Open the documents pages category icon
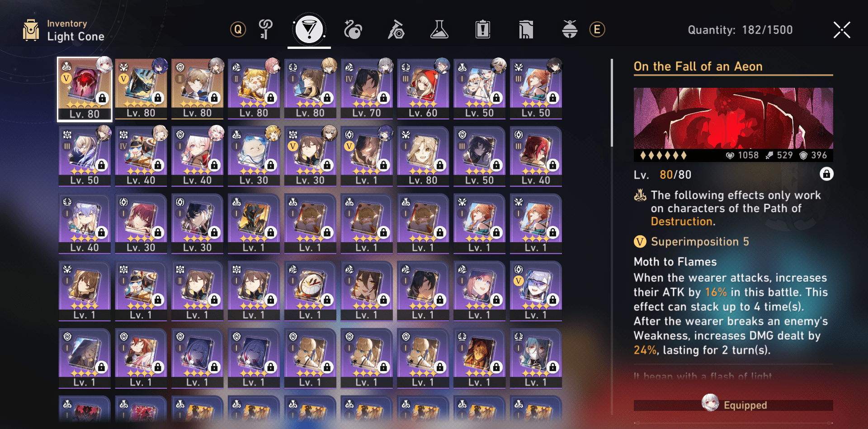Viewport: 868px width, 429px height. tap(526, 30)
